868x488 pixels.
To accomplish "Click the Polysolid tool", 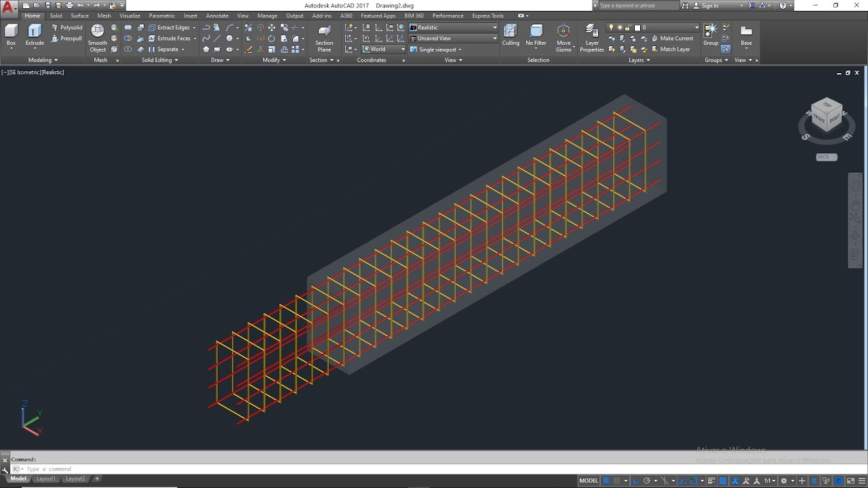I will click(x=67, y=28).
